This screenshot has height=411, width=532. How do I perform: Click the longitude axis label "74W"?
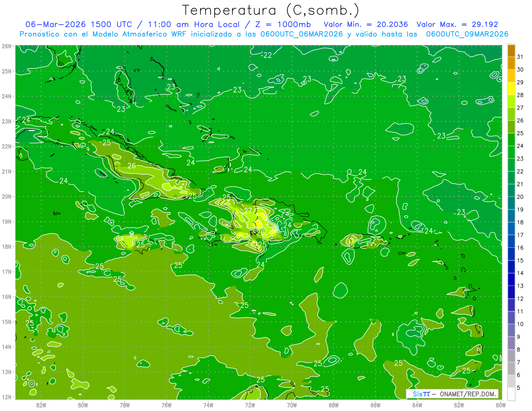coord(208,405)
